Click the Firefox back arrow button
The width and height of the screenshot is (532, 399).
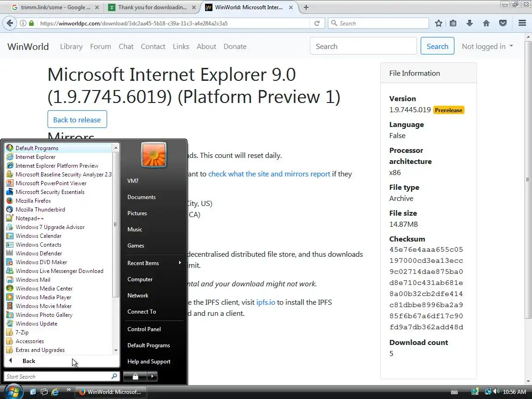click(x=10, y=23)
